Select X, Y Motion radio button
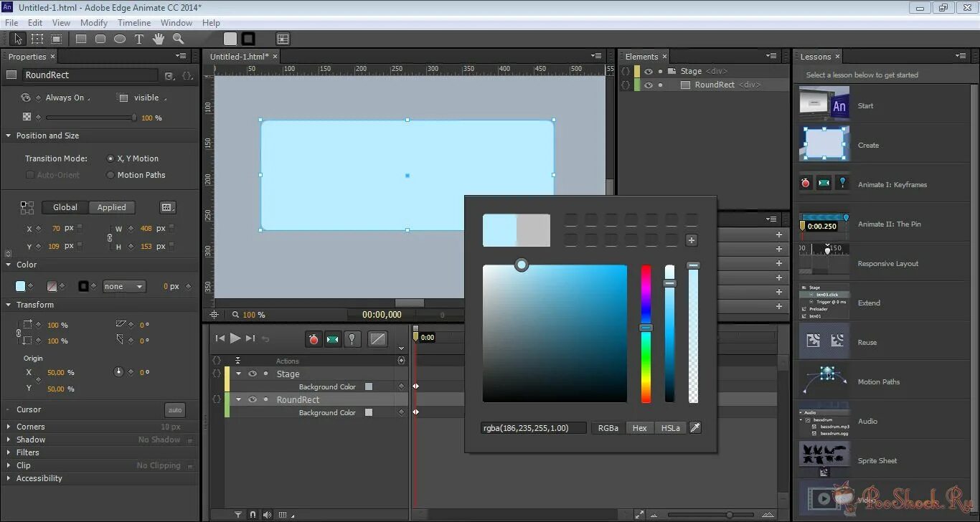This screenshot has width=980, height=522. [x=110, y=158]
